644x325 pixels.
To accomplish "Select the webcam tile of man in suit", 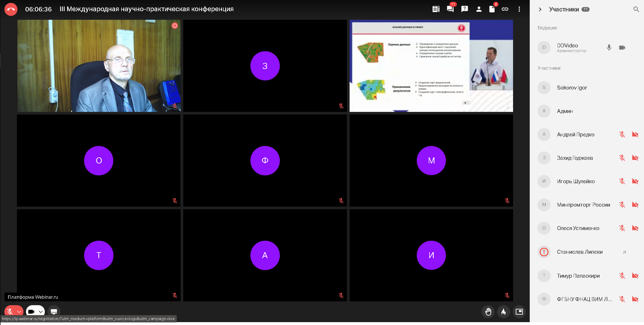I will point(99,66).
